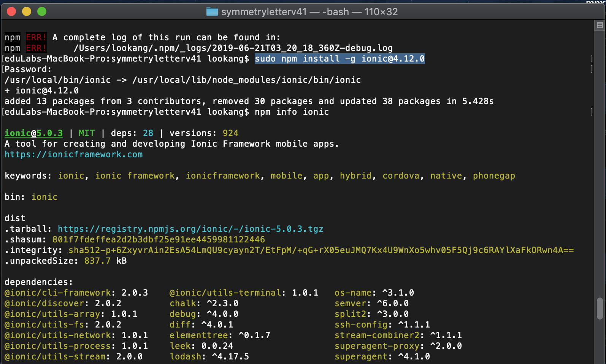
Task: Click the underlined ionic@5.0.3 package heading
Action: coord(34,133)
